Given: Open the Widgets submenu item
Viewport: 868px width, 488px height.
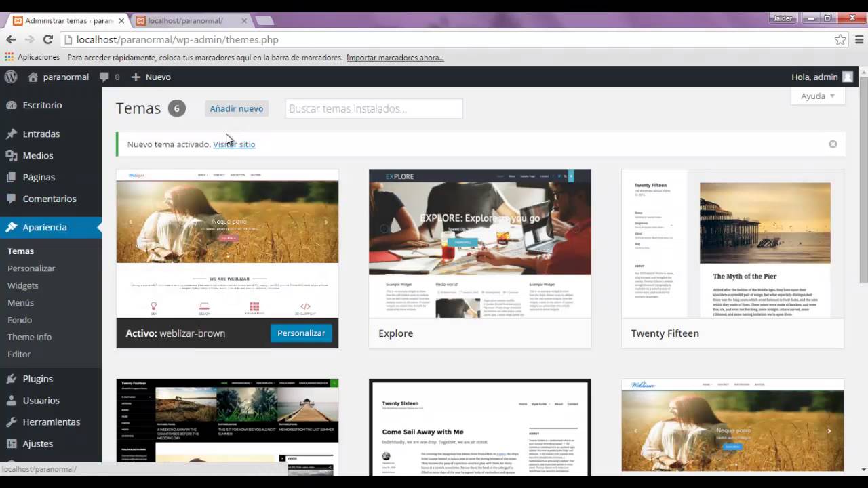Looking at the screenshot, I should pyautogui.click(x=23, y=285).
